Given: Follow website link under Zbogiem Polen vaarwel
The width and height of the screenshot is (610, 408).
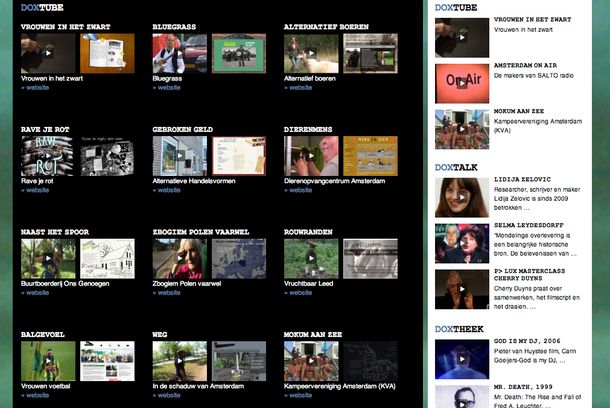Looking at the screenshot, I should pyautogui.click(x=167, y=293).
